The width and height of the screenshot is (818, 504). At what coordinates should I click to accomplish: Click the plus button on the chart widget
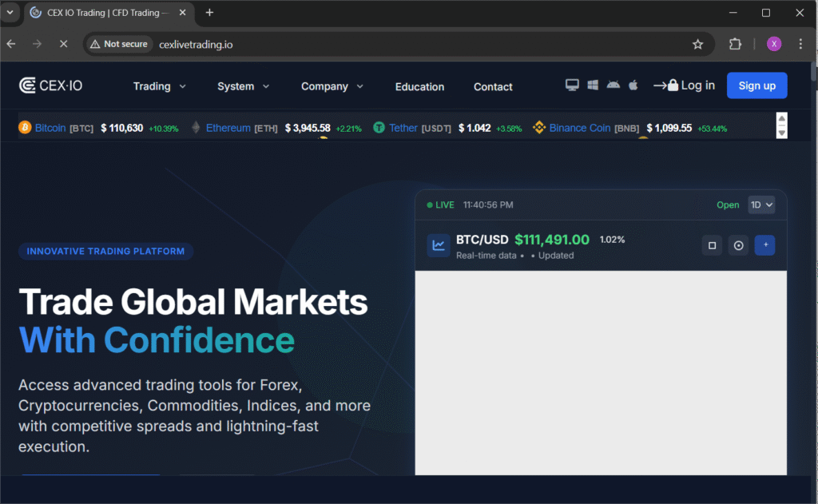764,245
